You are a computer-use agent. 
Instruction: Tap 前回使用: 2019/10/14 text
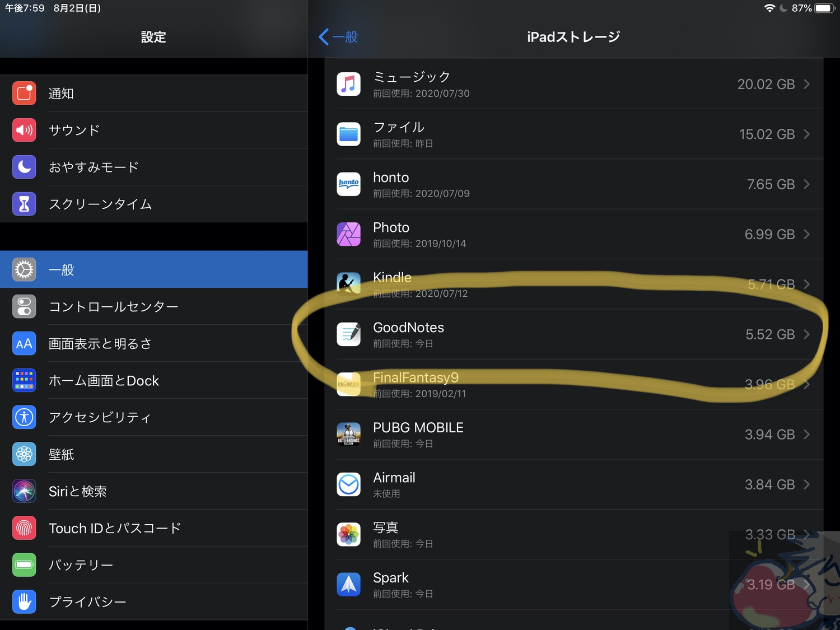[419, 244]
